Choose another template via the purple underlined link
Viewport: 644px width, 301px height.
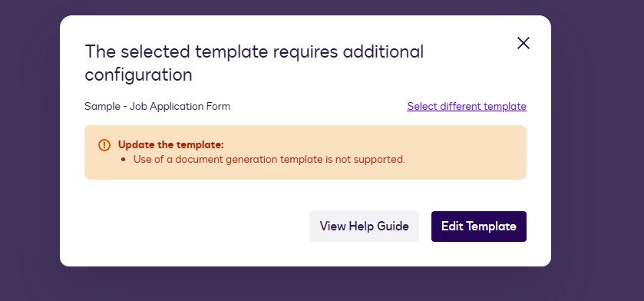[467, 107]
